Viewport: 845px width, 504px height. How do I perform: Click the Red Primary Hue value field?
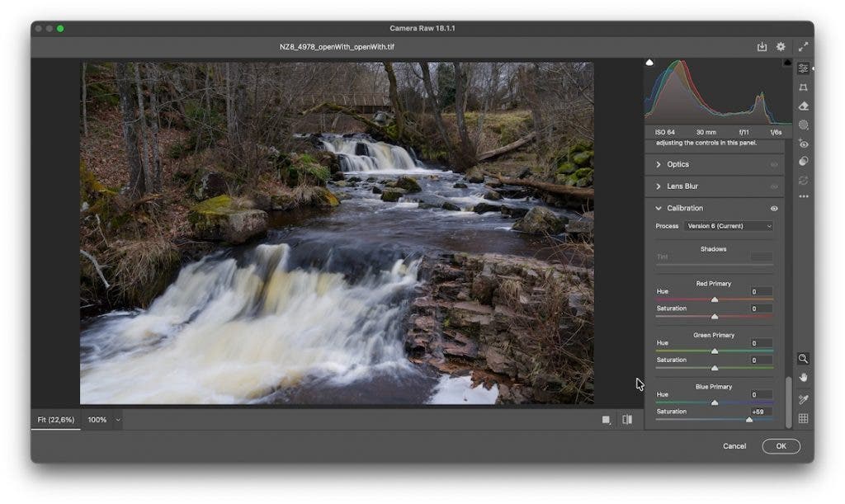761,291
